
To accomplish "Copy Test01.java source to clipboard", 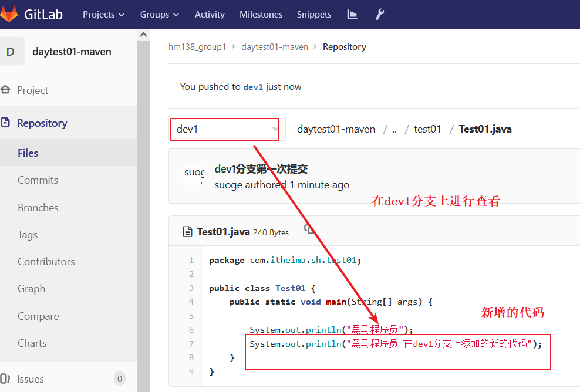I will tap(309, 229).
